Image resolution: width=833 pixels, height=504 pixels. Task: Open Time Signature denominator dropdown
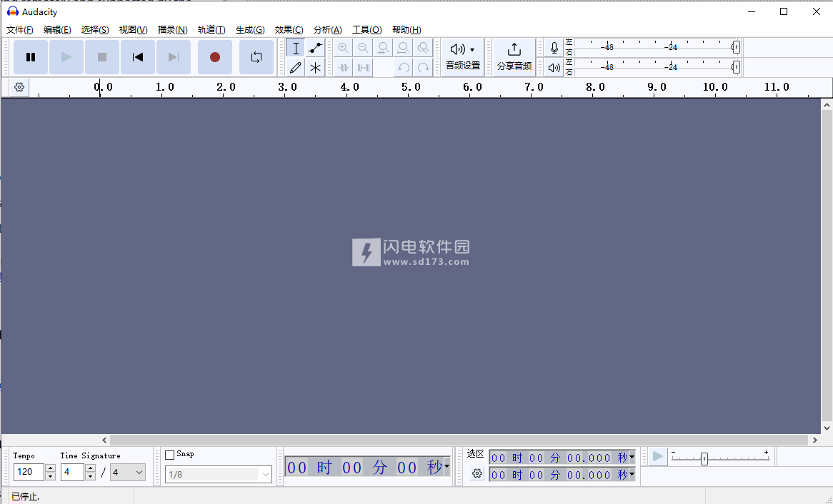(x=127, y=472)
